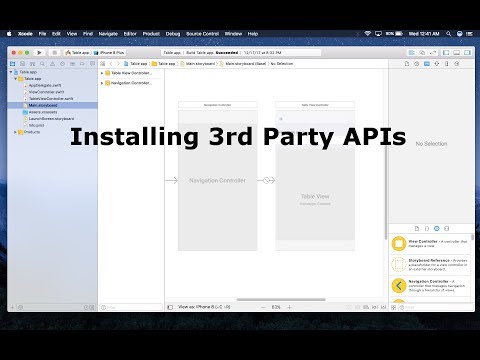Open the File inspector
Image resolution: width=480 pixels, height=360 pixels.
point(407,64)
